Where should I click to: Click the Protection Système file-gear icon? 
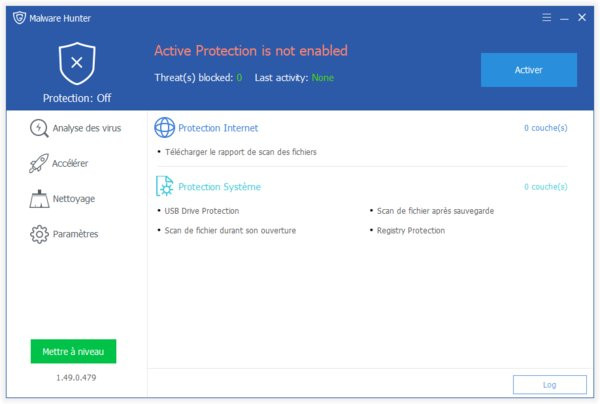pos(165,186)
